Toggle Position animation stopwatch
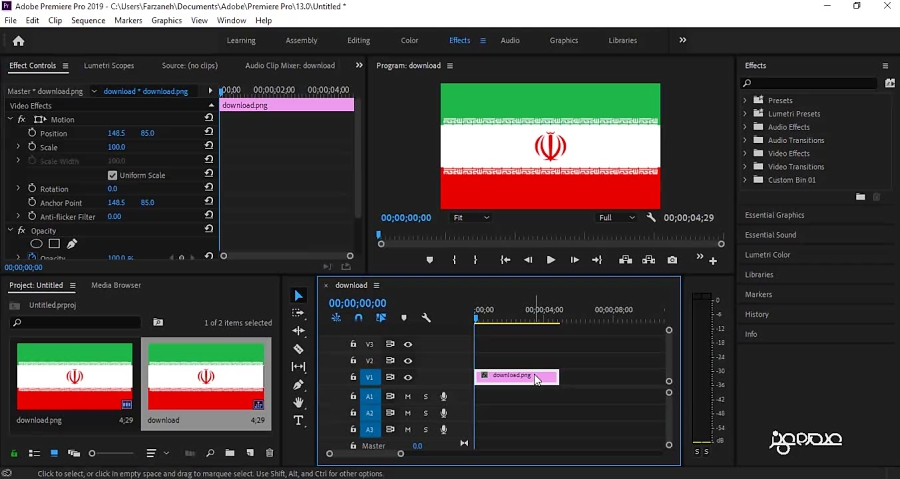Screen dimensions: 900x479 point(32,133)
